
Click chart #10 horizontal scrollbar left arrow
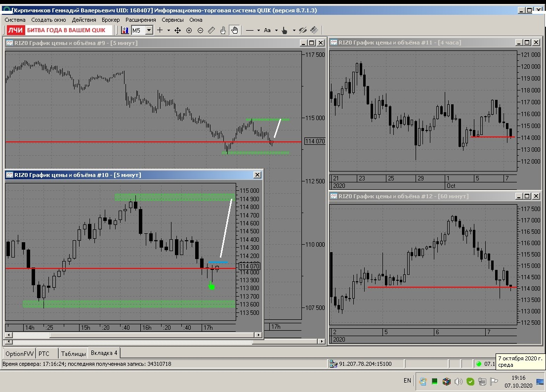point(9,335)
